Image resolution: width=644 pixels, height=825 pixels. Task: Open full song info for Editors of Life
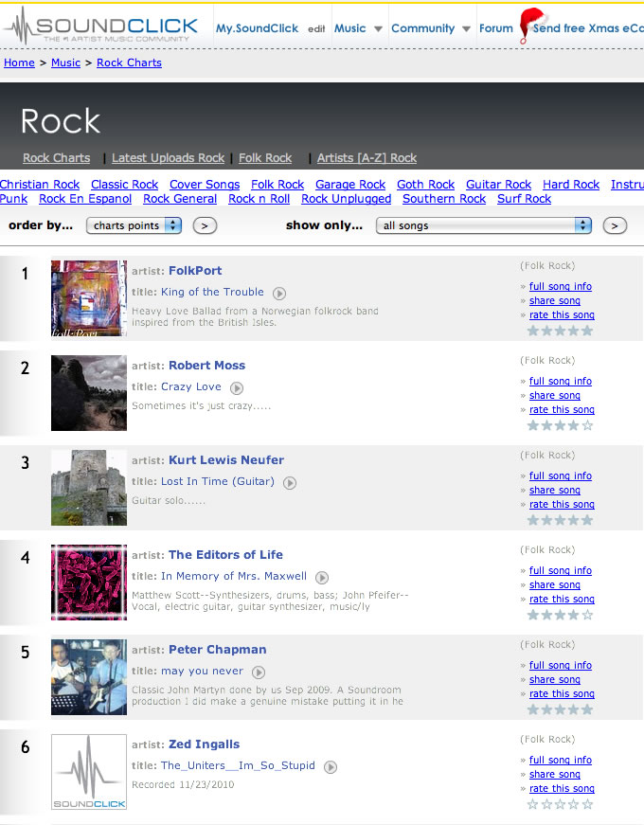pos(561,570)
